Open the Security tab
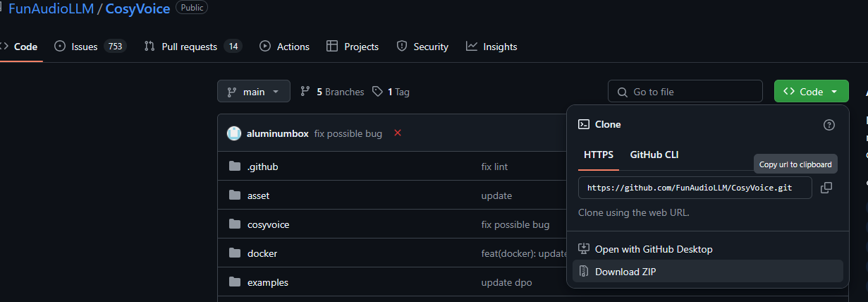Viewport: 868px width, 302px height. (x=422, y=47)
